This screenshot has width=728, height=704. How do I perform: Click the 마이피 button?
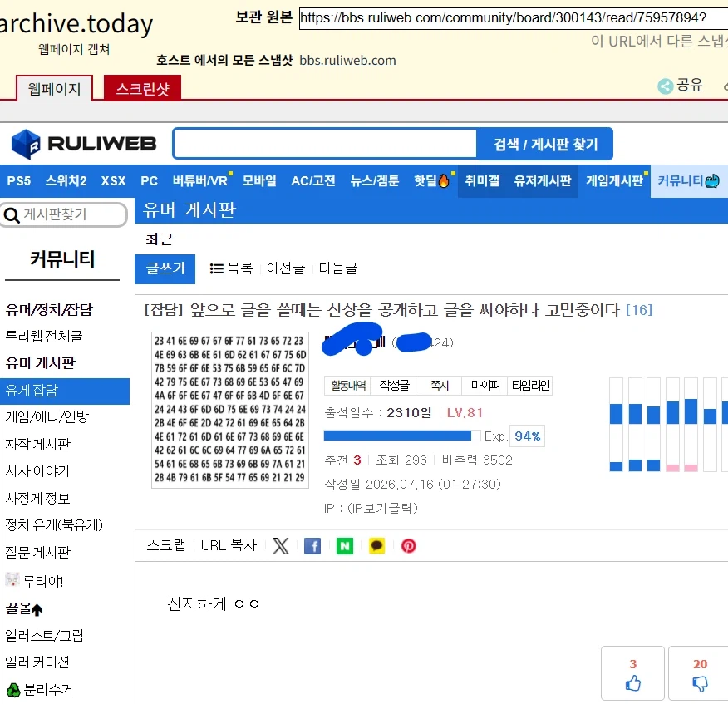[x=485, y=385]
